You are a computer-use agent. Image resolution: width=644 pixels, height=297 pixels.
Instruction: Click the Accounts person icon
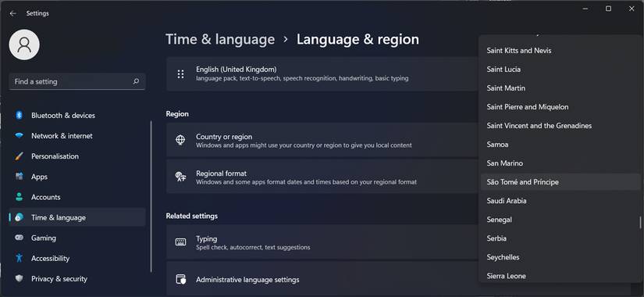pyautogui.click(x=19, y=197)
